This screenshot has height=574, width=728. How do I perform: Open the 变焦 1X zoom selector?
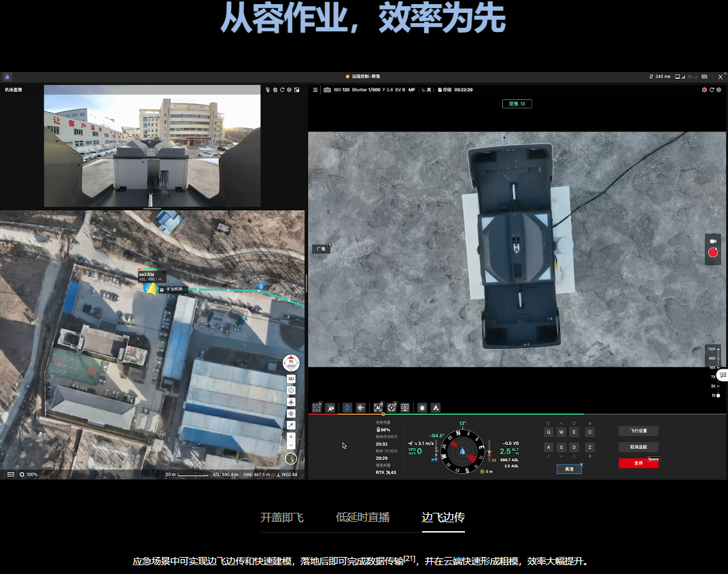pyautogui.click(x=517, y=104)
